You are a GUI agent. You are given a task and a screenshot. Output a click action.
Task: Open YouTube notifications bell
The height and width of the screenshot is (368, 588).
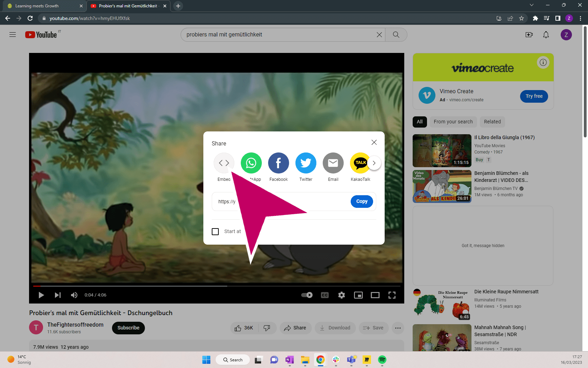pos(546,35)
